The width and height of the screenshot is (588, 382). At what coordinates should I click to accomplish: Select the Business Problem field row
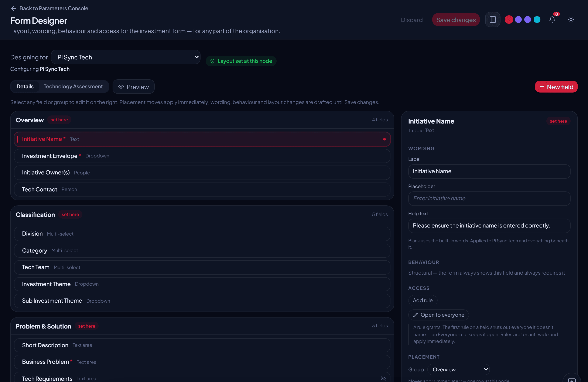(202, 362)
